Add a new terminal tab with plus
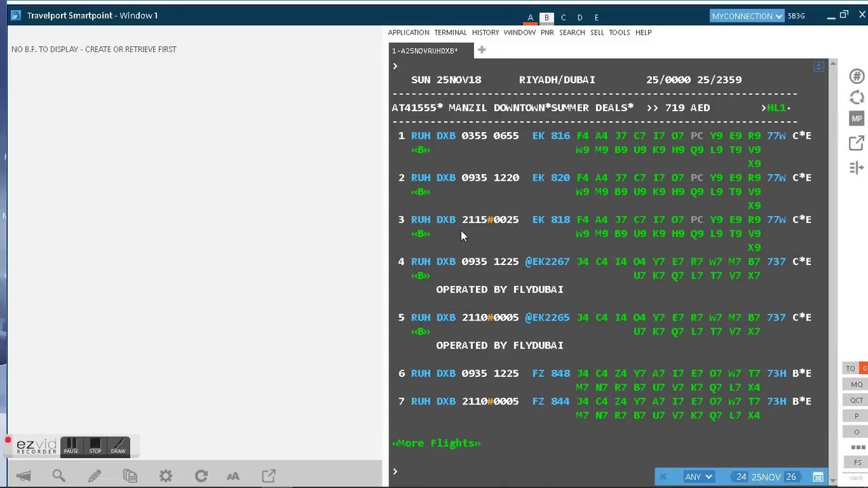The width and height of the screenshot is (868, 488). [x=481, y=49]
